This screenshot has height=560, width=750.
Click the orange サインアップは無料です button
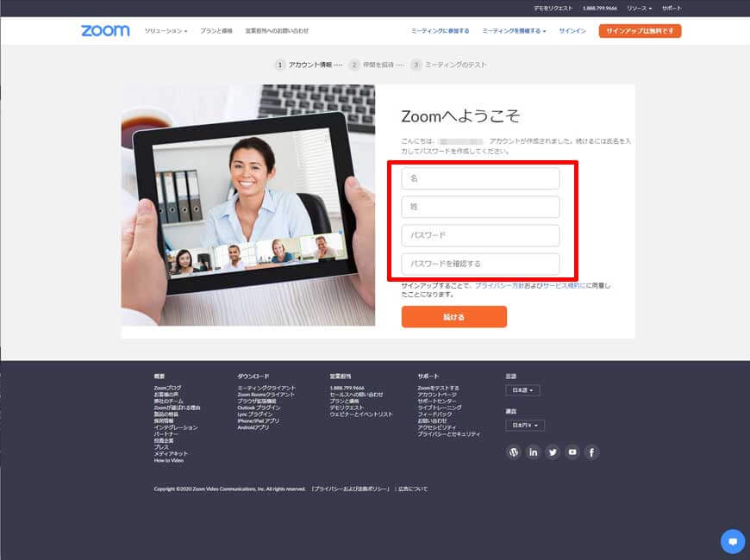(x=640, y=31)
